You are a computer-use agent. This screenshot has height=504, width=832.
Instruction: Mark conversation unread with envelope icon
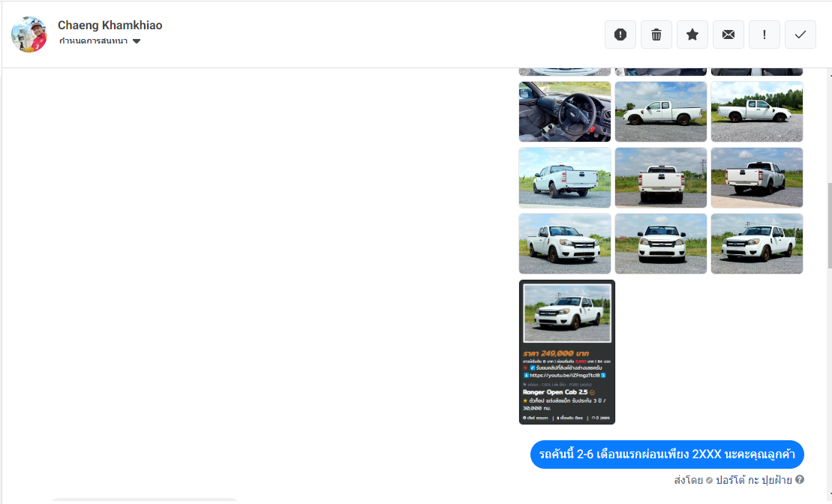(728, 34)
